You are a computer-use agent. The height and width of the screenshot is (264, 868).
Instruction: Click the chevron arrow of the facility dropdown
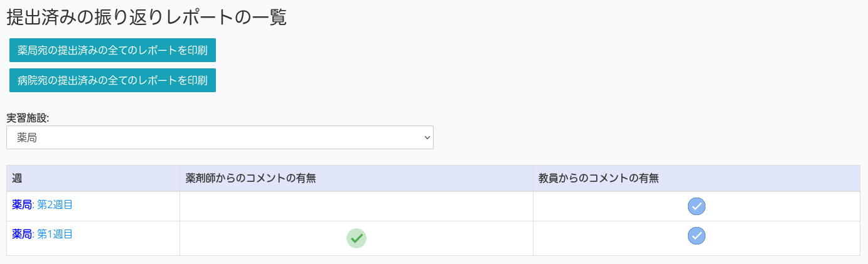point(427,137)
